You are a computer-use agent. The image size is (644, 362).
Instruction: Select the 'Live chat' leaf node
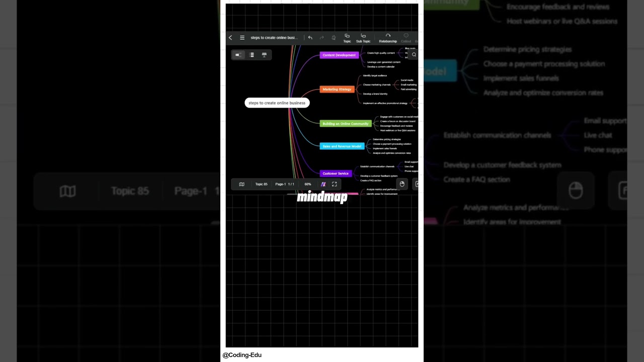pos(409,166)
